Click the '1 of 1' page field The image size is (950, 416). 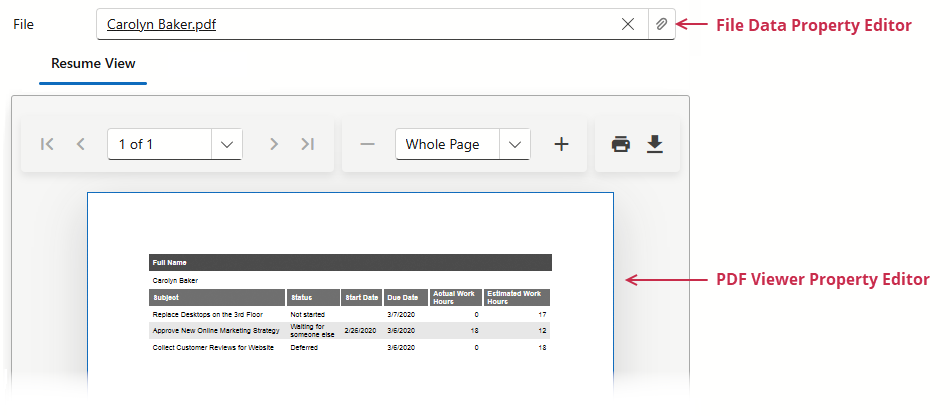click(x=160, y=144)
